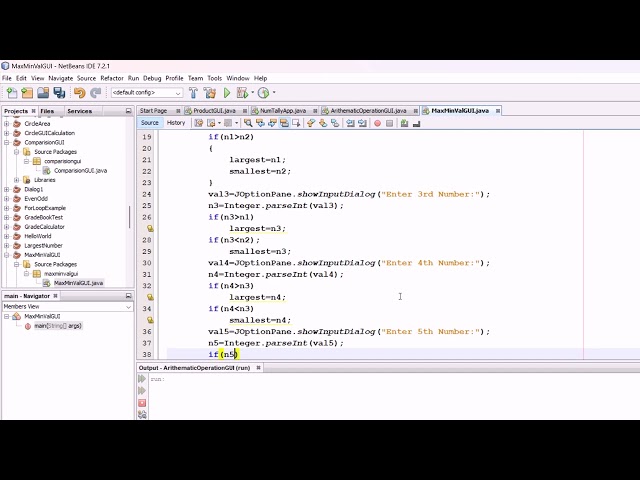Viewport: 640px width, 480px height.
Task: Switch to the Files panel tab
Action: pyautogui.click(x=47, y=111)
